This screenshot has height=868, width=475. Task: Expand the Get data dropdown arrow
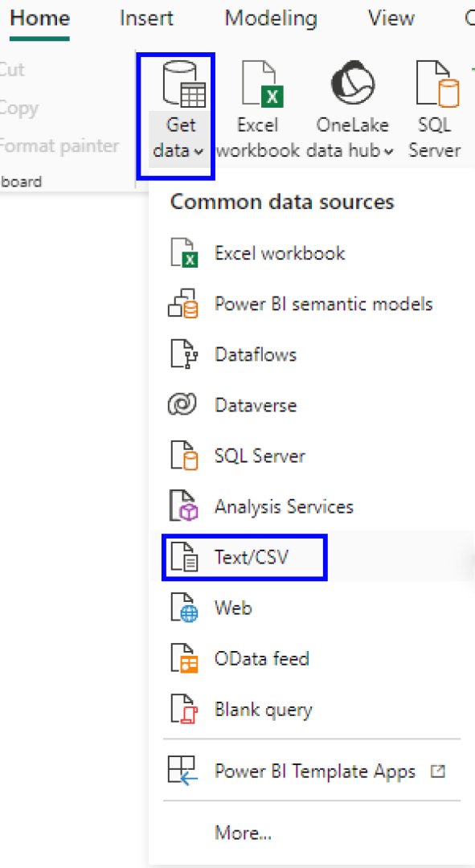click(x=199, y=152)
